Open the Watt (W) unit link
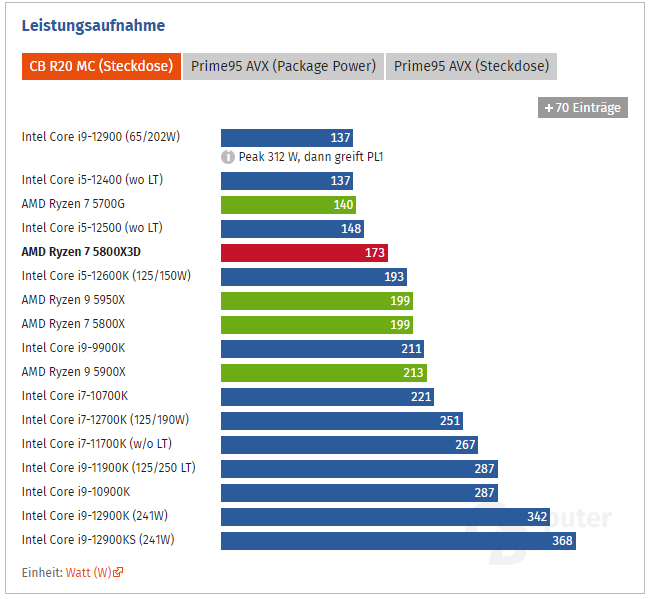The width and height of the screenshot is (651, 599). point(88,572)
